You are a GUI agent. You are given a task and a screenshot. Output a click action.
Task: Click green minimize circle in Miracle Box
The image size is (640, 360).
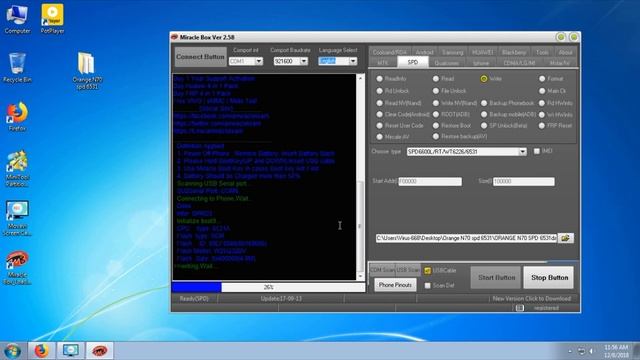(x=561, y=37)
